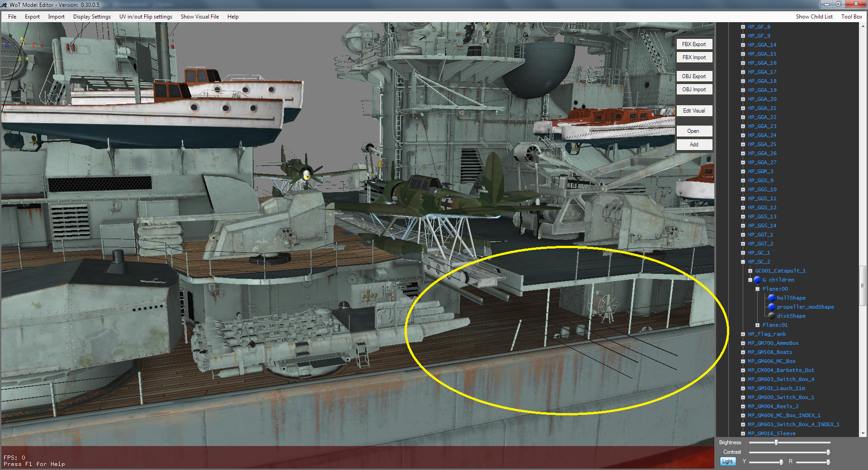The image size is (868, 470).
Task: Toggle the hullShape blue sphere icon
Action: point(772,298)
